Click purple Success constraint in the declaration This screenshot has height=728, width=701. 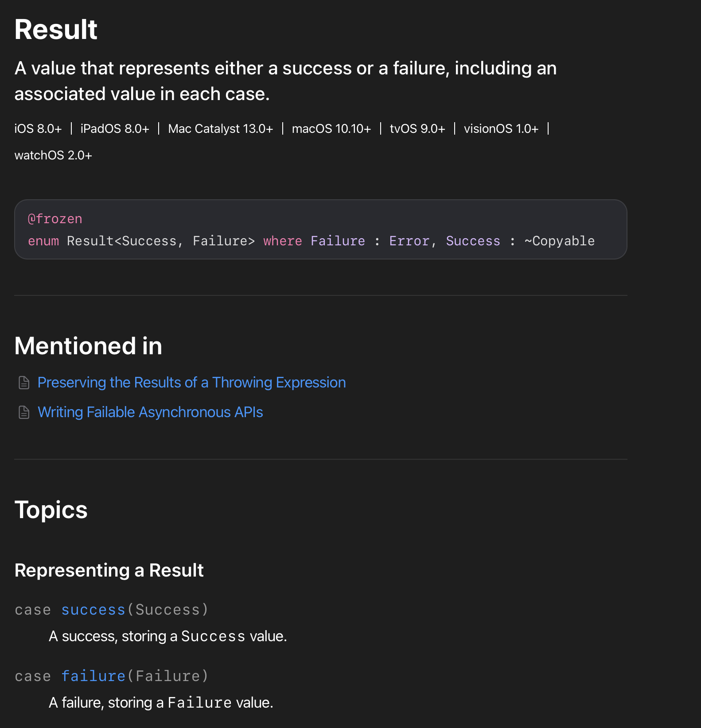(x=473, y=241)
